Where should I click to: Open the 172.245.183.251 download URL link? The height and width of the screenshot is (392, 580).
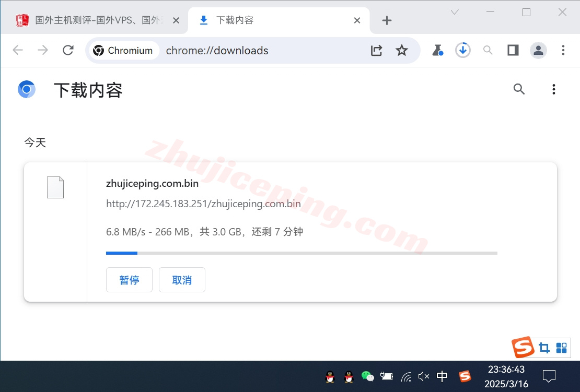pyautogui.click(x=203, y=204)
